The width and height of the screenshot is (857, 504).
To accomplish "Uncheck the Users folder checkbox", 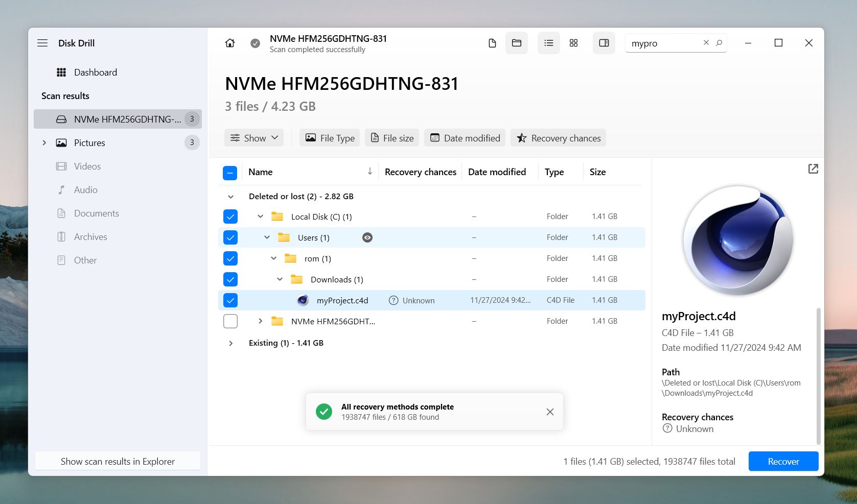I will (230, 237).
